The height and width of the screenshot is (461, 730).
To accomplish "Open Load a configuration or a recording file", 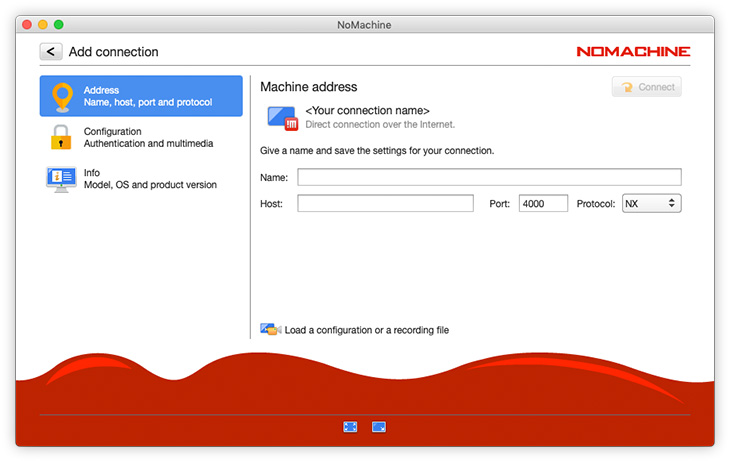I will [x=366, y=330].
